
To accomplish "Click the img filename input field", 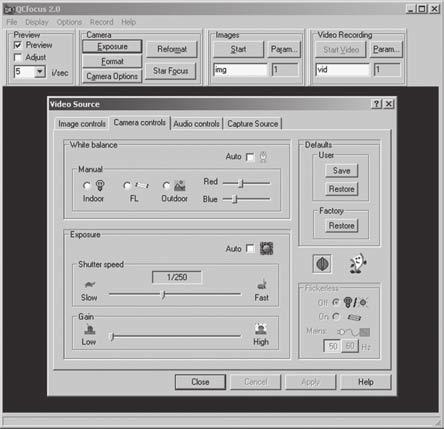I will (x=240, y=70).
